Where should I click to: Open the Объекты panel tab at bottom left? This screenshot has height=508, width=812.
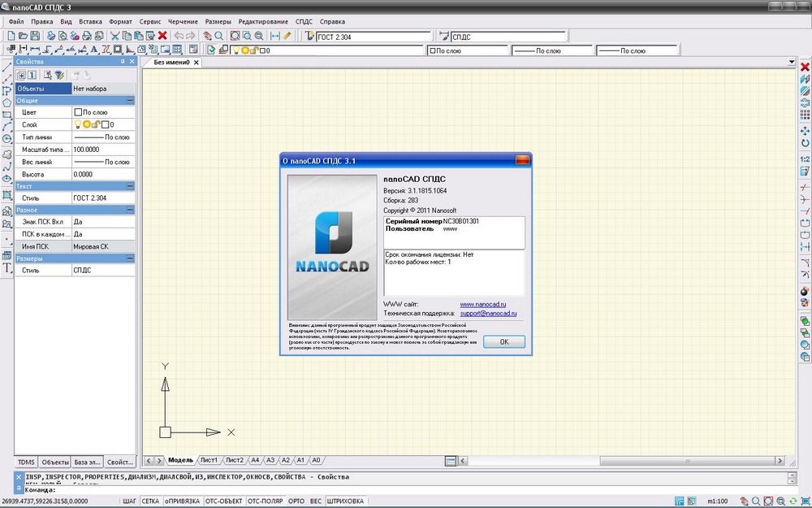[x=55, y=462]
